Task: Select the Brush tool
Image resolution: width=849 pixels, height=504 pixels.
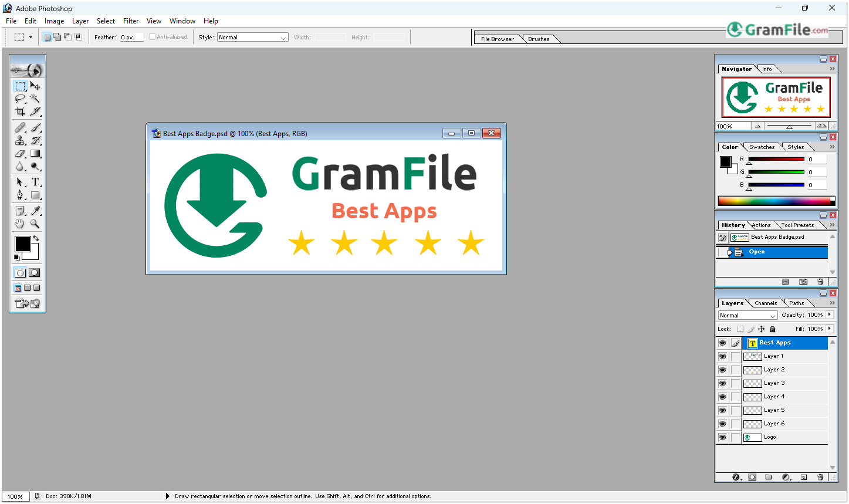Action: [35, 127]
